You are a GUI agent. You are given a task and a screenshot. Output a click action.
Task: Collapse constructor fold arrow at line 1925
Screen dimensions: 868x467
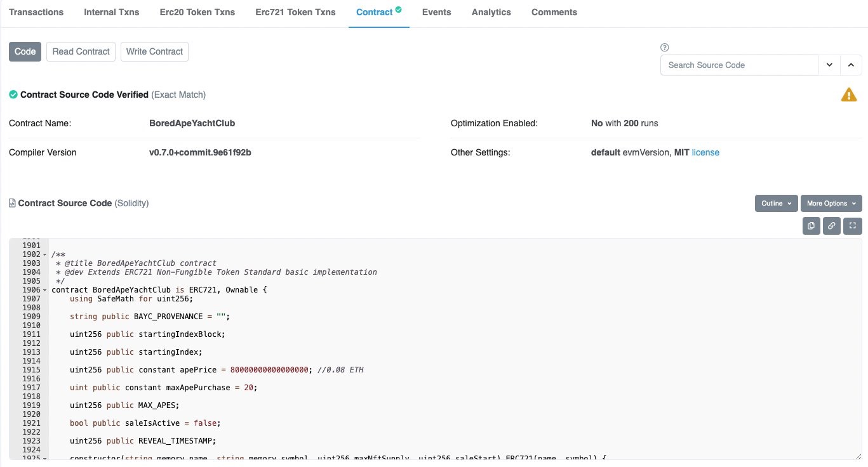tap(44, 458)
